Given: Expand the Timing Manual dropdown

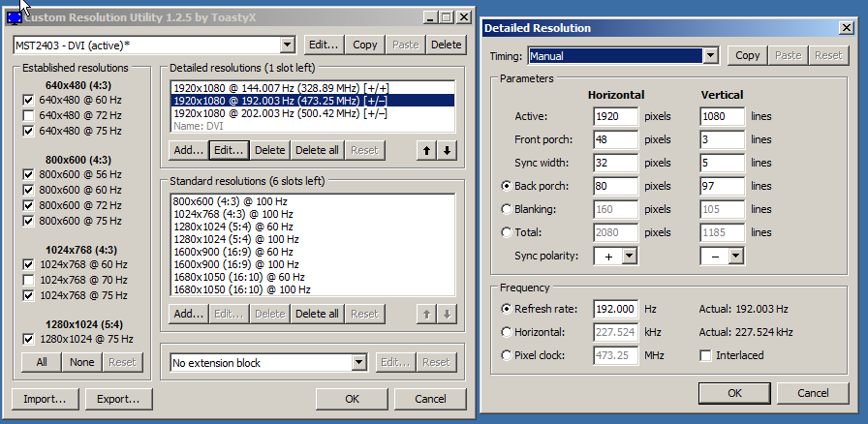Looking at the screenshot, I should click(x=710, y=56).
